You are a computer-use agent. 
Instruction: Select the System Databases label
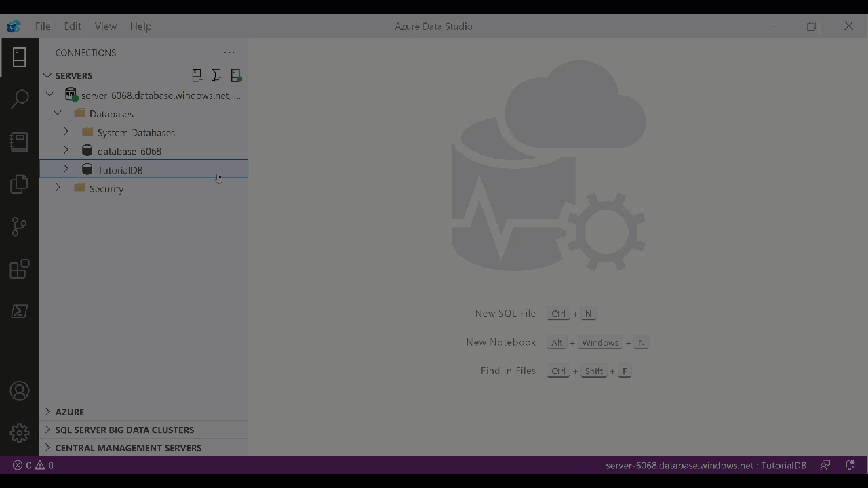(x=136, y=133)
